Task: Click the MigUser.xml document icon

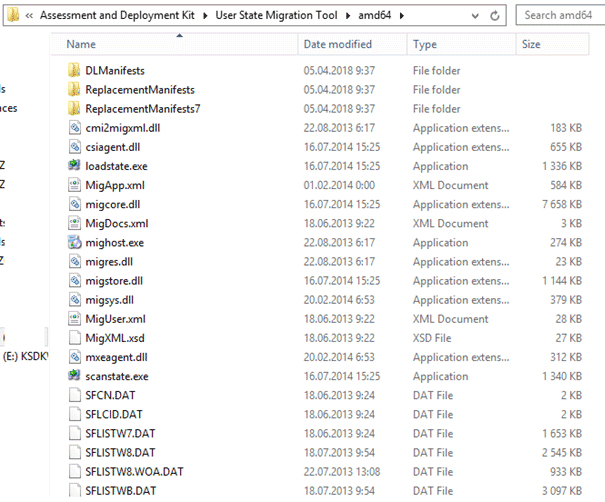Action: (74, 319)
